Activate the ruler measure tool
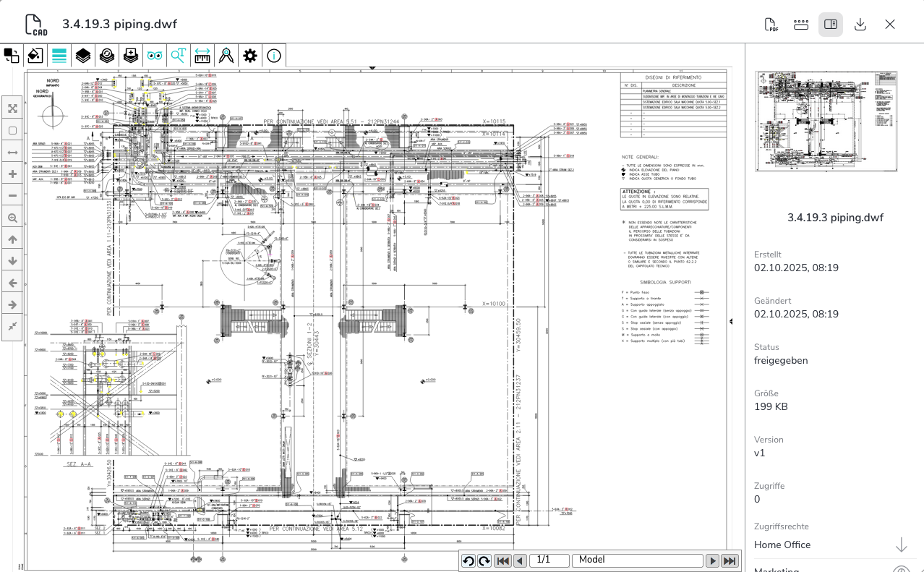924x572 pixels. tap(202, 56)
